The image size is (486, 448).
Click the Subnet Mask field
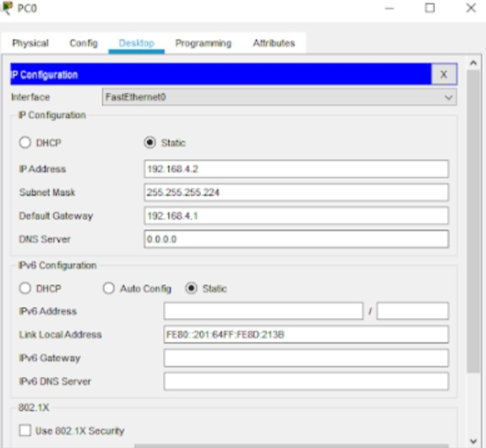point(297,193)
